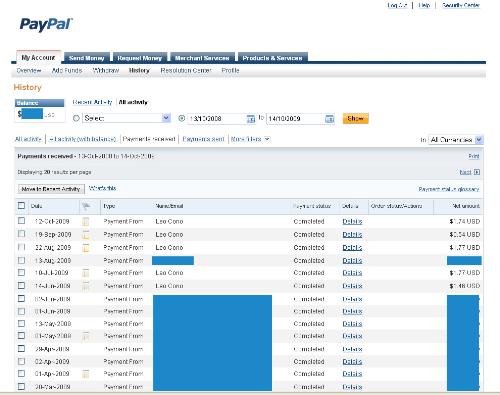Screen dimensions: 500x395
Task: Select the radio button beside Select dropdown
Action: pos(76,118)
